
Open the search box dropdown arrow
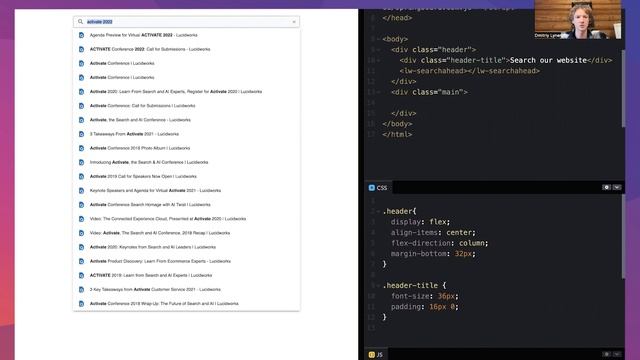click(x=294, y=22)
